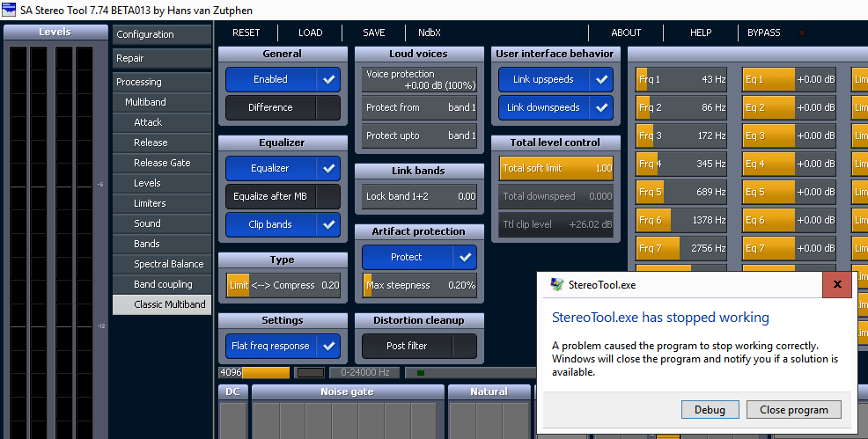Adjust the Eq 4 gain slider

point(790,165)
